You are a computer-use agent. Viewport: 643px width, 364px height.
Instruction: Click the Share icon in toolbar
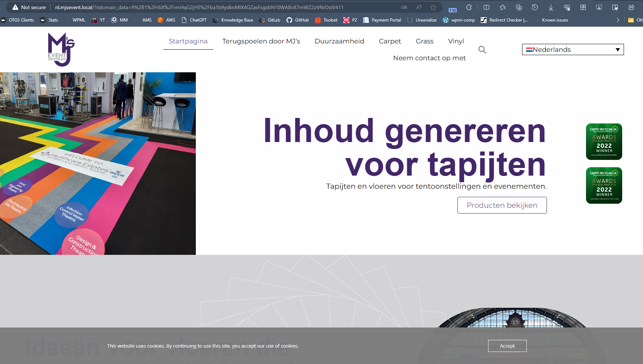[x=631, y=7]
